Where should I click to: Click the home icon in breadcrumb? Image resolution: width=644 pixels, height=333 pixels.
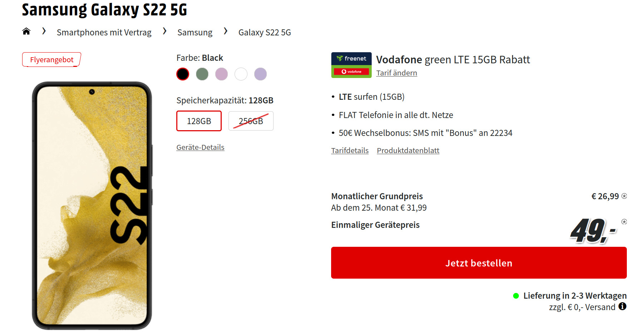tap(26, 31)
